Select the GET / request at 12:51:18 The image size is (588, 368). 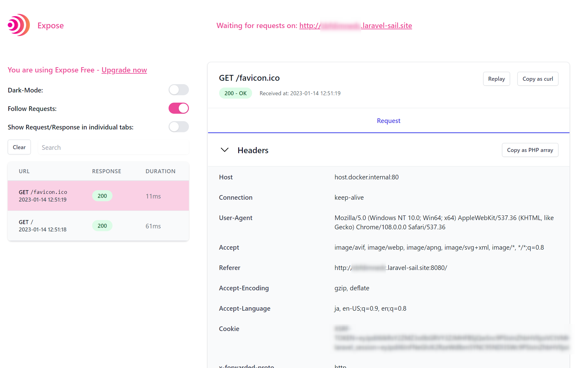[x=98, y=226]
